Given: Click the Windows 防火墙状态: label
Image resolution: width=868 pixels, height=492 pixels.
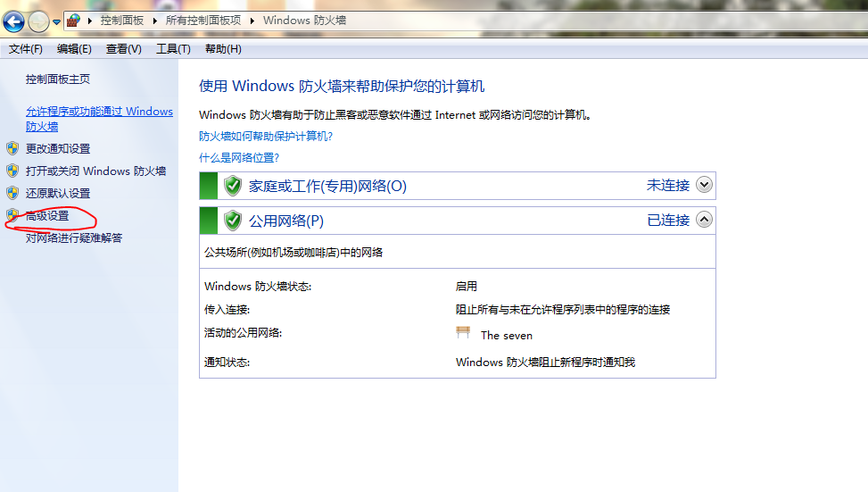Looking at the screenshot, I should coord(258,287).
